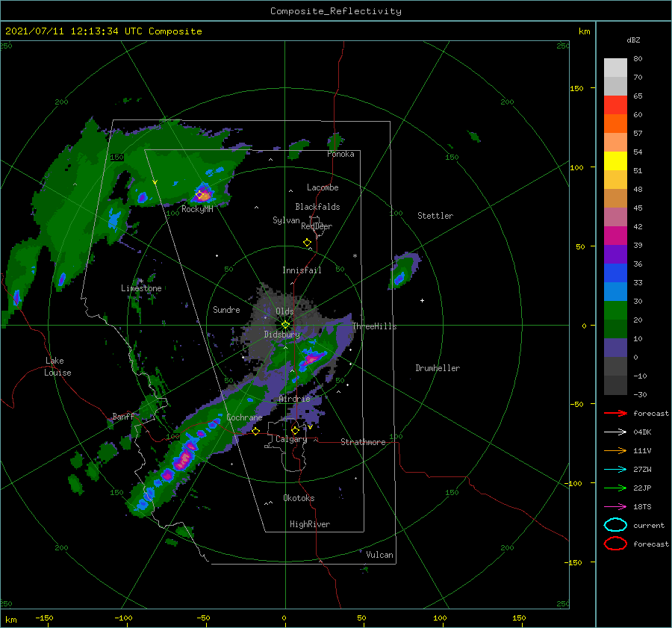Click the Composite_Reflectivity title text
672x628 pixels.
pos(336,11)
